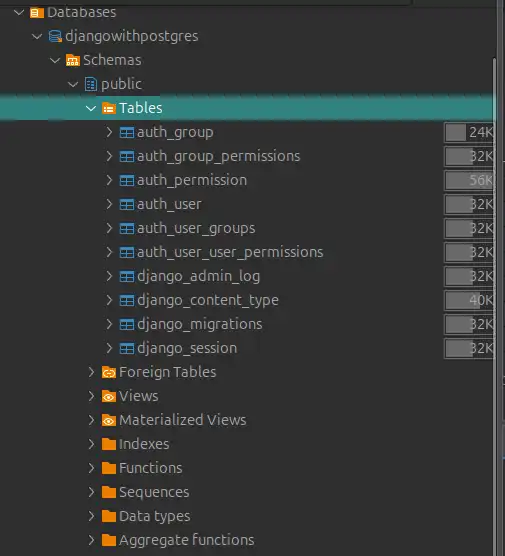Viewport: 505px width, 556px height.
Task: Collapse the Databases node
Action: coord(19,13)
